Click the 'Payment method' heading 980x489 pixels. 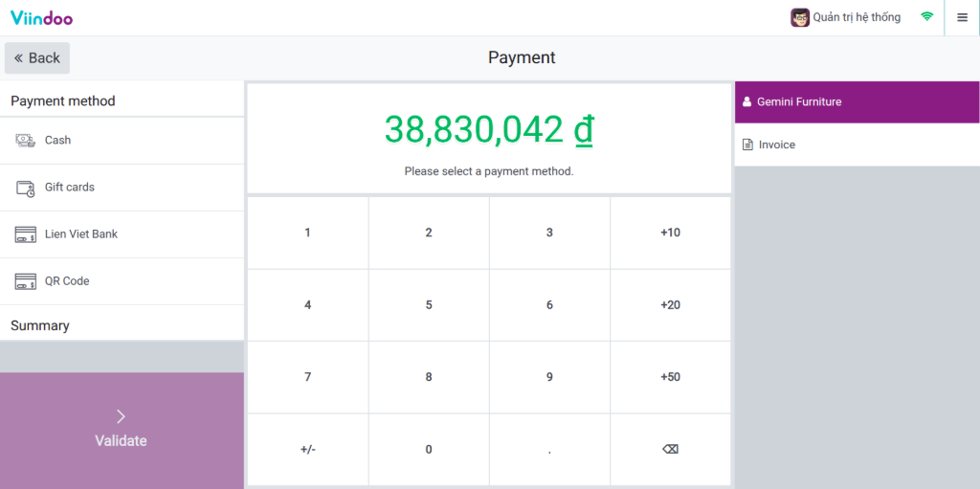point(63,100)
